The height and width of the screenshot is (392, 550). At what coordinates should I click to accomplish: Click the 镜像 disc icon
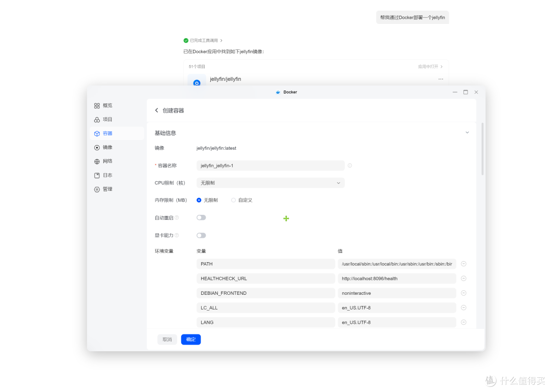(x=97, y=148)
